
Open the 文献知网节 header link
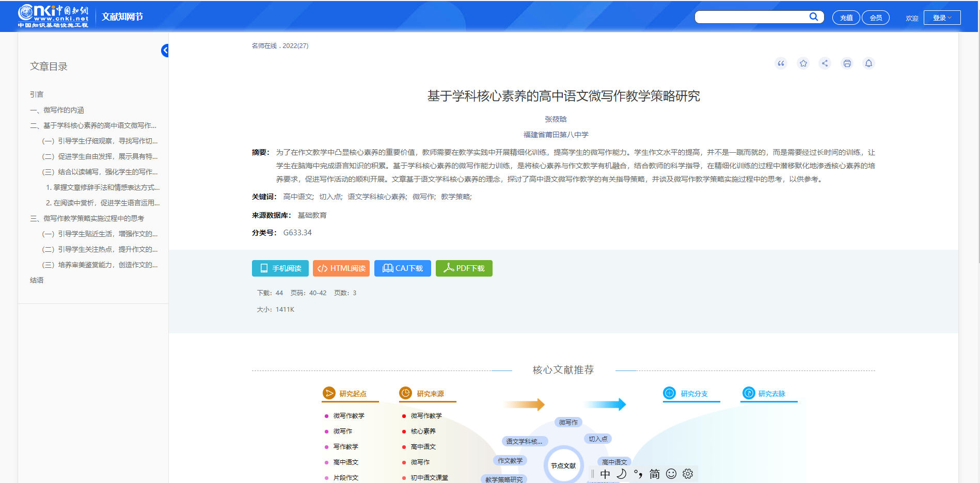pos(122,17)
